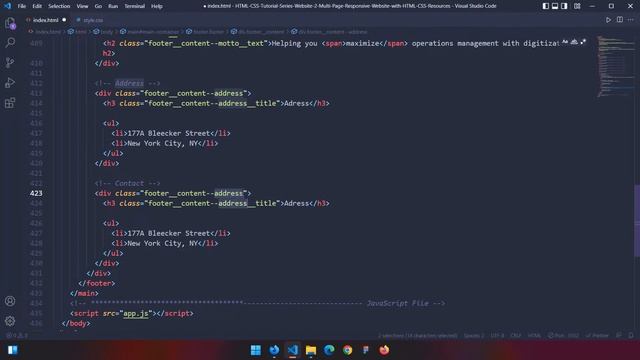Toggle the Primary Side Bar layout icon
Screen dimensions: 640x360
546,6
